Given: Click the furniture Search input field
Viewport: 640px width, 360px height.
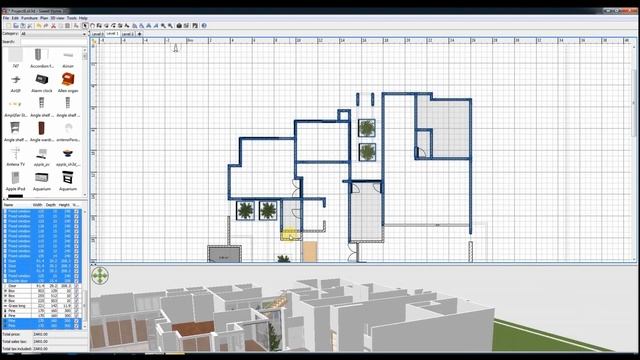Looking at the screenshot, I should point(53,42).
